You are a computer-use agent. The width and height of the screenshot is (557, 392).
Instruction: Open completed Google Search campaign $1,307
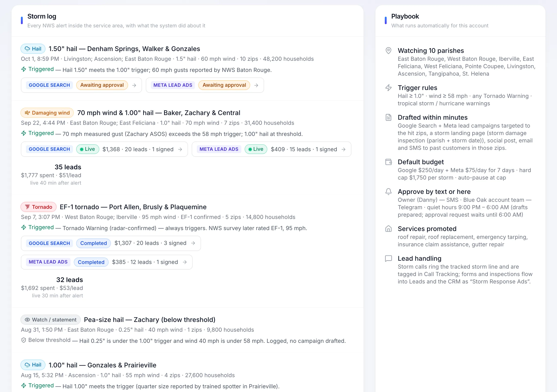pos(111,243)
